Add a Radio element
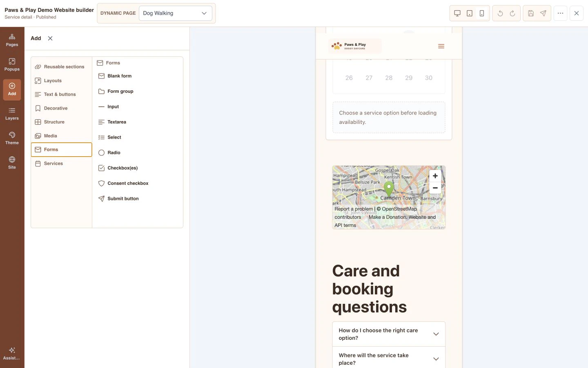The image size is (588, 368). click(x=138, y=153)
